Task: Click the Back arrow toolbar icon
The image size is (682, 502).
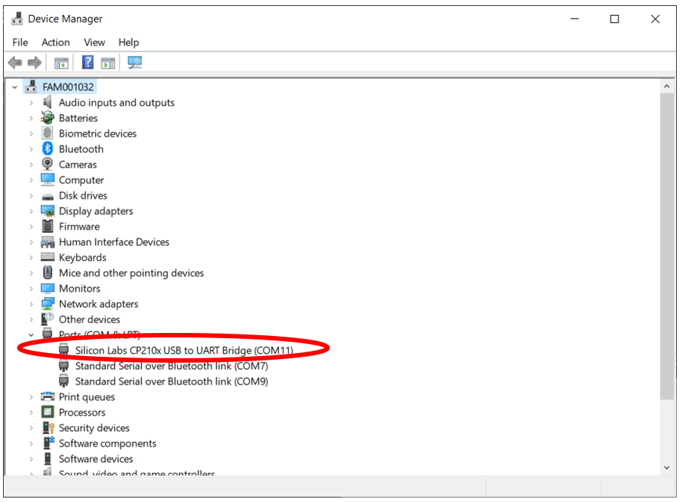Action: 15,63
